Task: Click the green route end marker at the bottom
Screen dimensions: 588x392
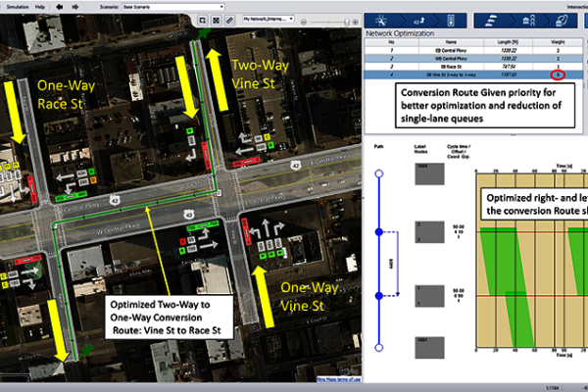Action: click(x=86, y=351)
